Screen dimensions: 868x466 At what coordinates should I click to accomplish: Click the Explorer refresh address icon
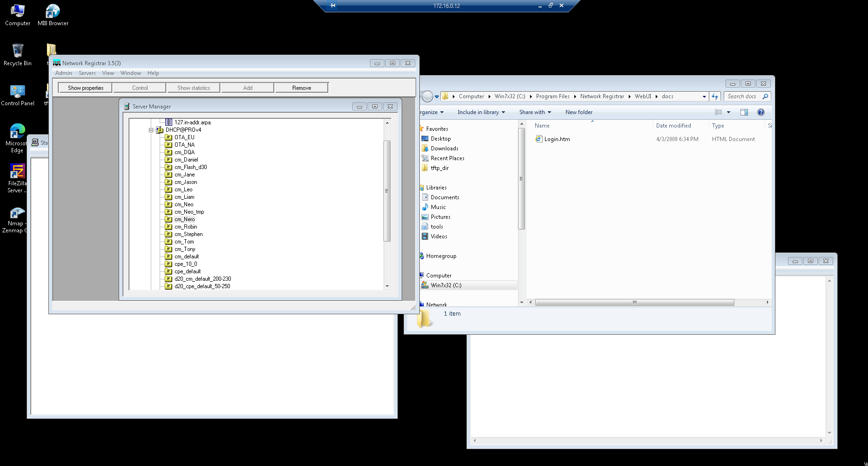tap(715, 96)
